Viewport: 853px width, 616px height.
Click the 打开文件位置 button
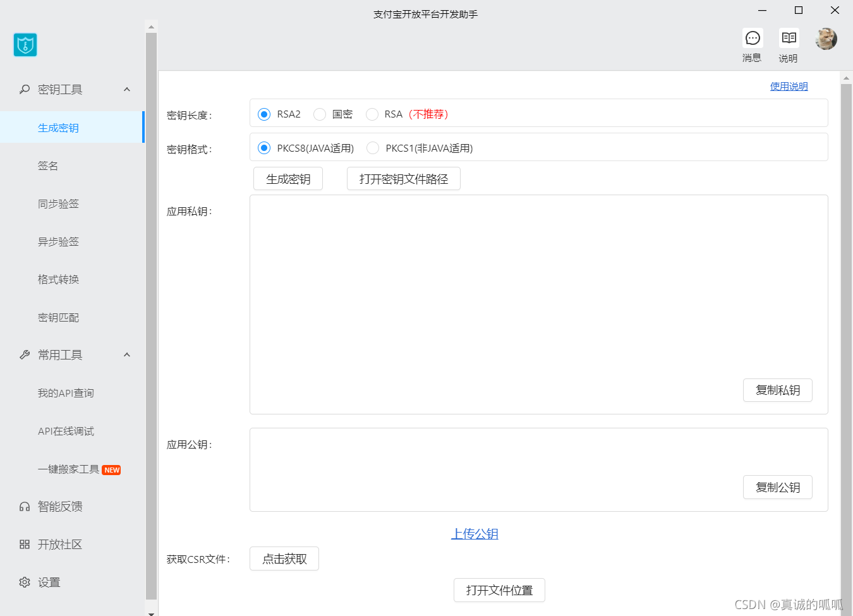click(499, 590)
